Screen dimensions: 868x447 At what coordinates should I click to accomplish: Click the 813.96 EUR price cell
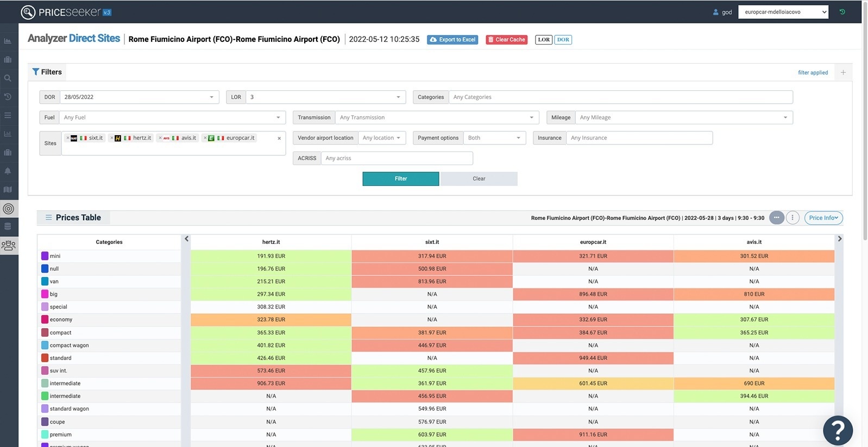point(432,281)
